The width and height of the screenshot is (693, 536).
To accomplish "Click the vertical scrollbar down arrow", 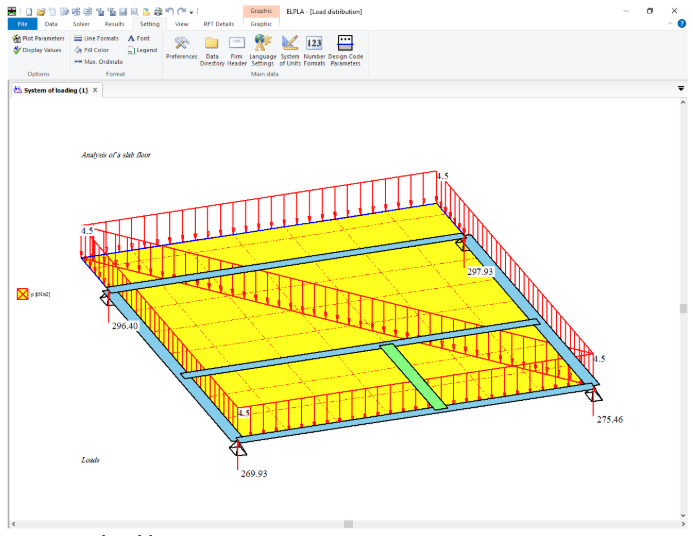I will pyautogui.click(x=683, y=515).
